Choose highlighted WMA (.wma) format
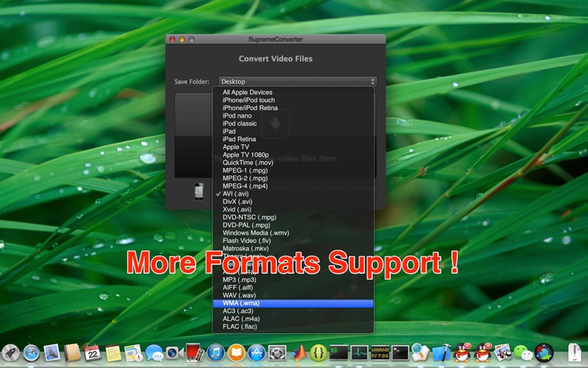Screen dimensions: 588x368 (x=293, y=303)
